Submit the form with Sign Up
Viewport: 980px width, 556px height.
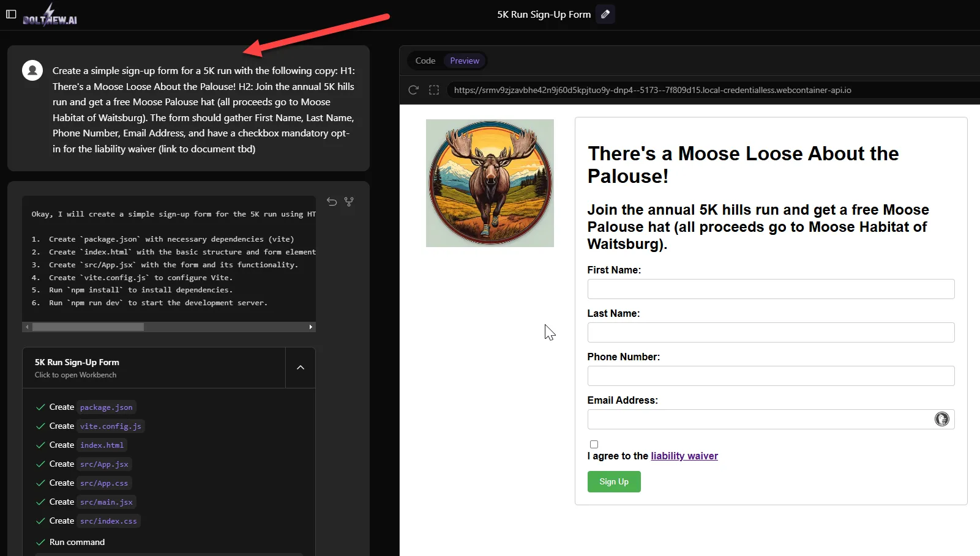tap(614, 481)
